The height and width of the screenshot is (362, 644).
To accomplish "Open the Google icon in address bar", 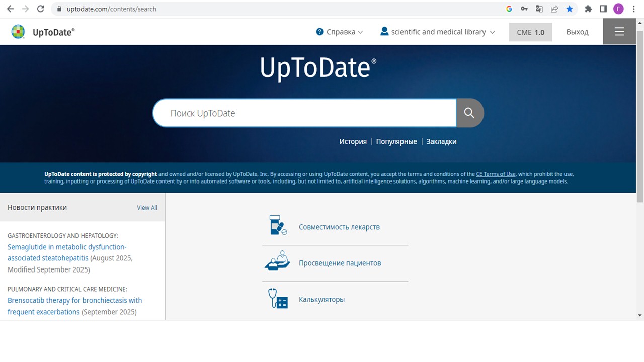I will point(509,9).
